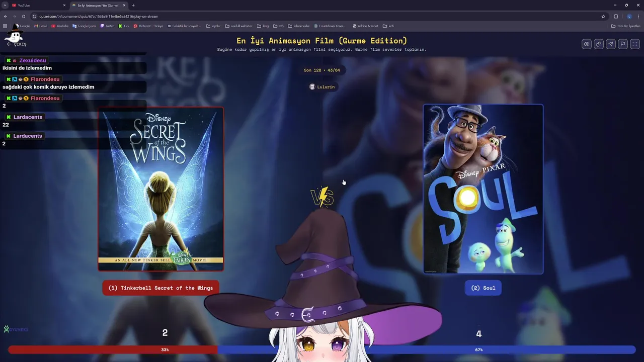
Task: Click the Soul movie poster
Action: click(x=483, y=189)
